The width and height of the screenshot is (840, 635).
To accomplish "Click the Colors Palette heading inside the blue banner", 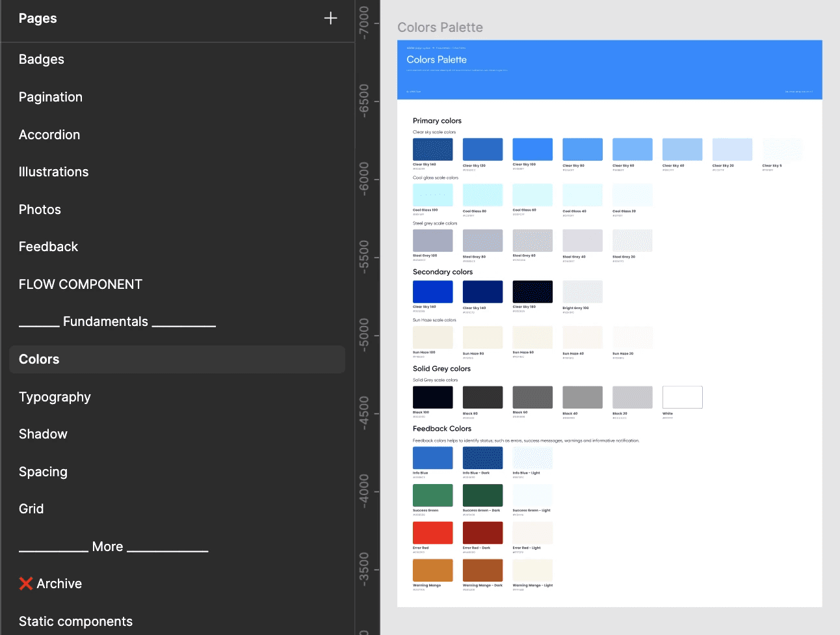I will [437, 60].
